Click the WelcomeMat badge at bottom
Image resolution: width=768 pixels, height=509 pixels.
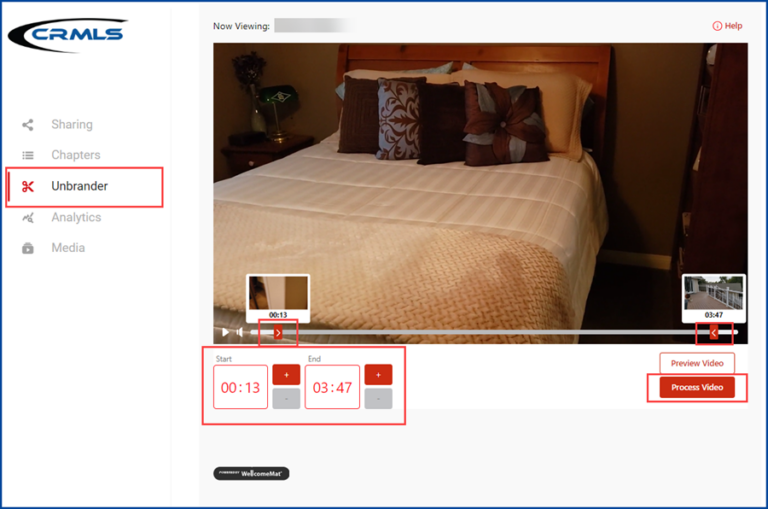[251, 473]
